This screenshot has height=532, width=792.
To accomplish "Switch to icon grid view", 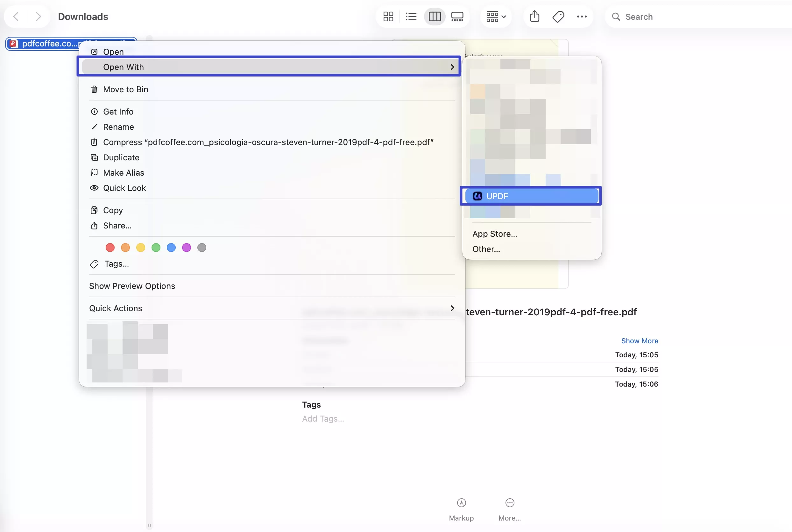I will [388, 17].
